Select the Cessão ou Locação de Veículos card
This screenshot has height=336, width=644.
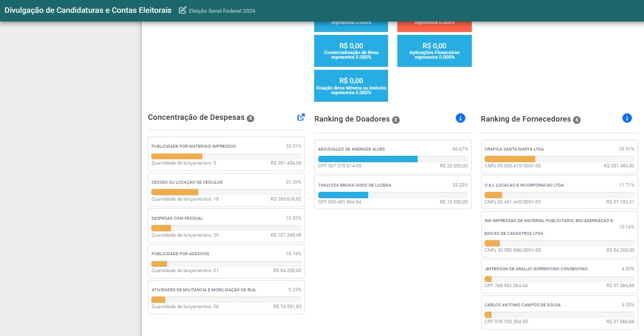click(x=226, y=190)
